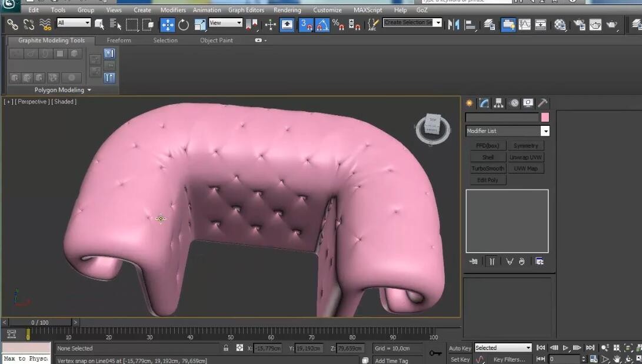Select the Move transform tool
The width and height of the screenshot is (642, 364).
click(x=168, y=25)
